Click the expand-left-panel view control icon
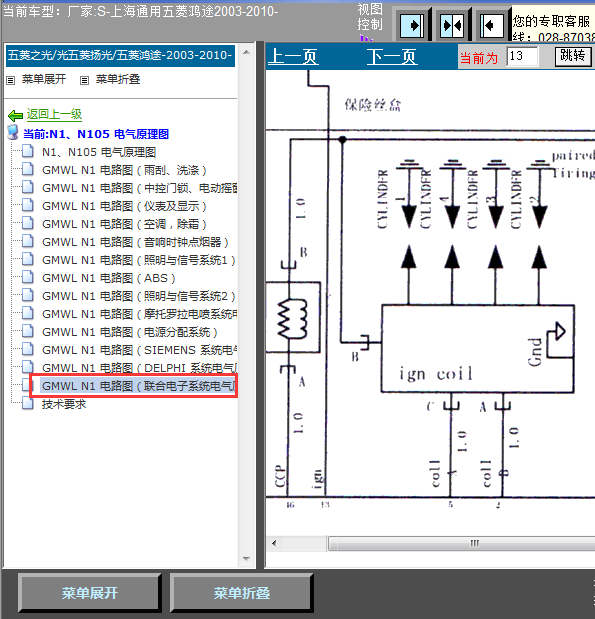Screen dimensions: 595x619 pos(492,26)
